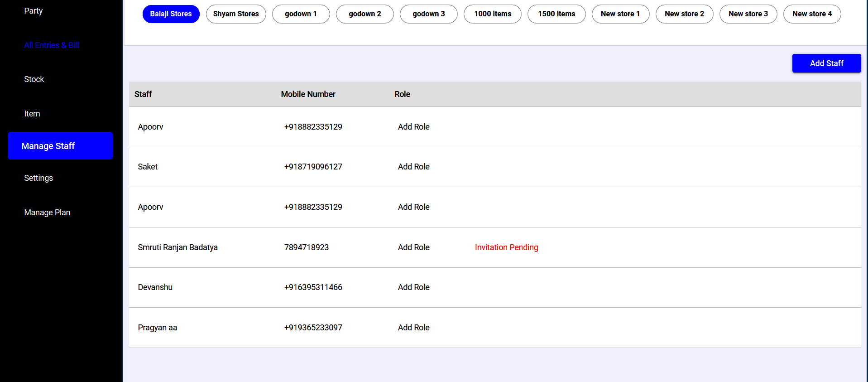Add Role for Devanshu
Screen dimensions: 868x382
pyautogui.click(x=413, y=287)
